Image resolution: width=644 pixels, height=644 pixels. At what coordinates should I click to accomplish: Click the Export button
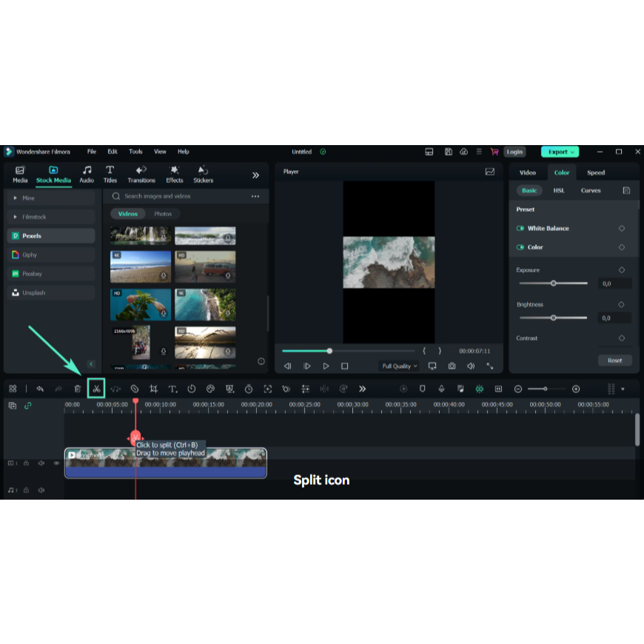(560, 152)
